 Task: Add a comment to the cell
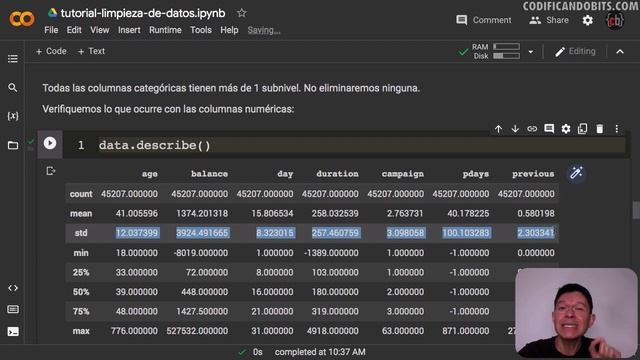click(549, 129)
